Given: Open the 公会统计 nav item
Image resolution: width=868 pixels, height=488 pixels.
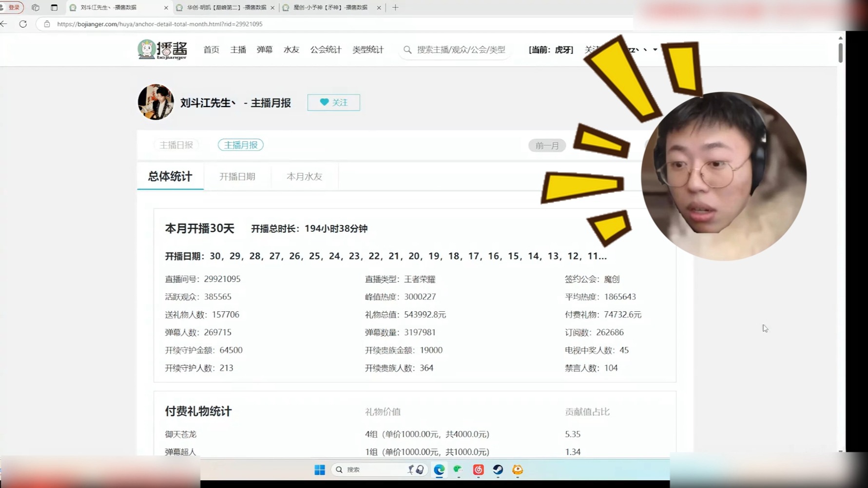Looking at the screenshot, I should [326, 50].
